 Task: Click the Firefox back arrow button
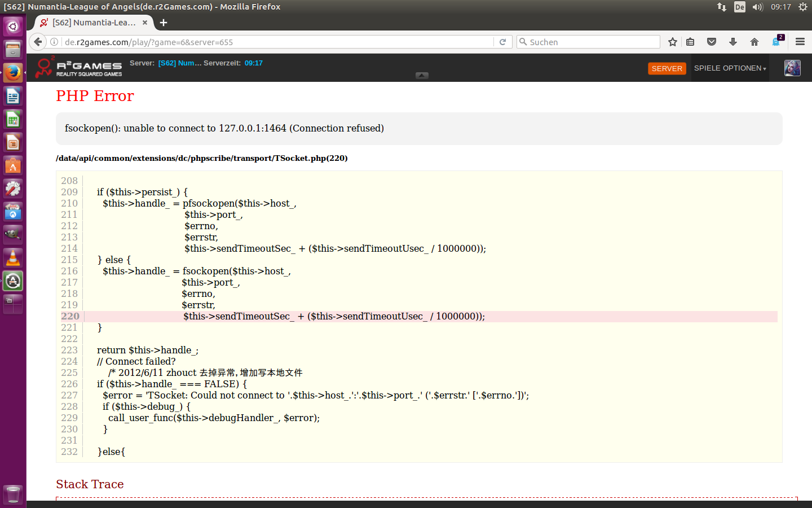[x=38, y=42]
